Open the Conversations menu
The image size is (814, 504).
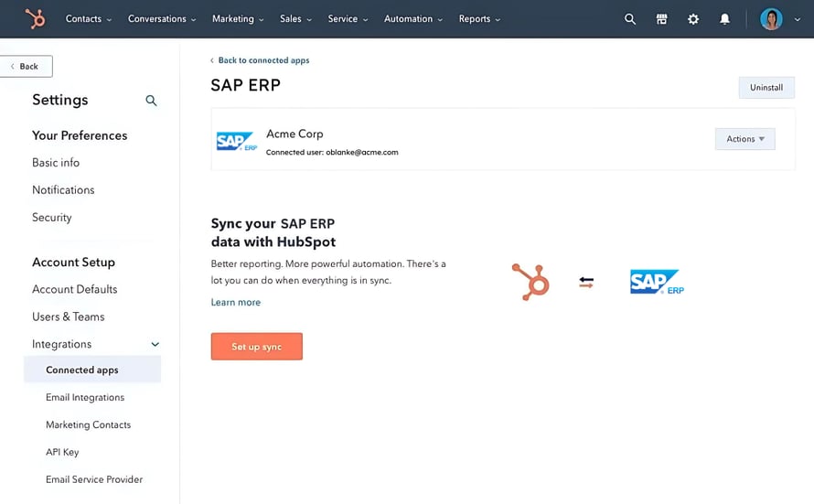pyautogui.click(x=162, y=18)
